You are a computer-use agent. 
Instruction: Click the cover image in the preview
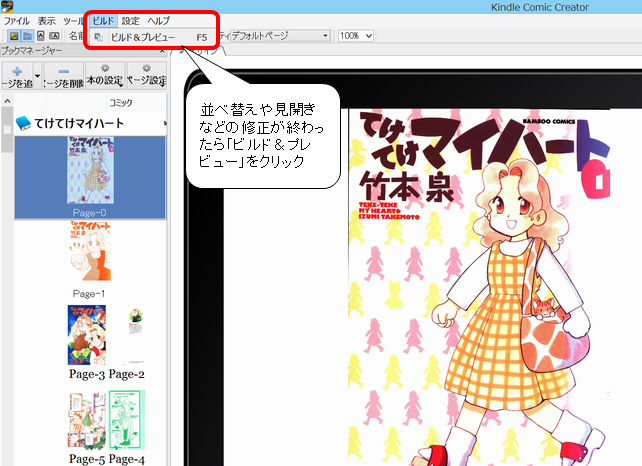coord(479,287)
